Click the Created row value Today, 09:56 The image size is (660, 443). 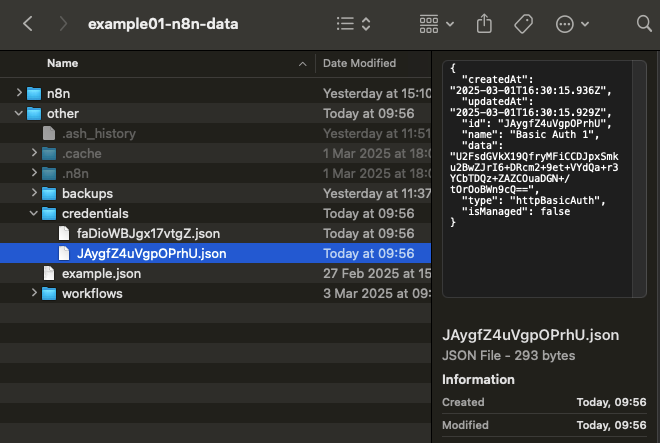pos(611,402)
